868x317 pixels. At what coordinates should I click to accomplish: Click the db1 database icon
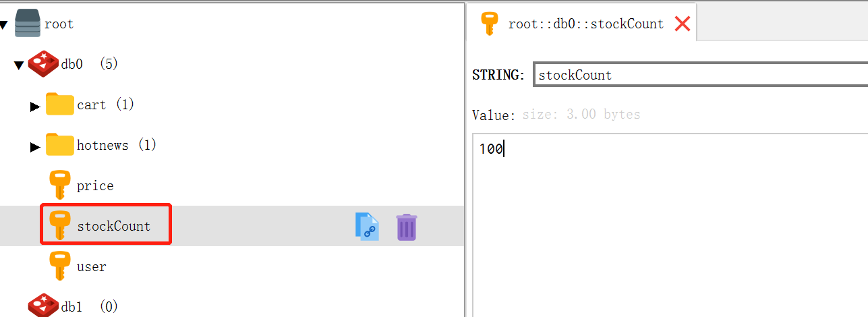coord(43,306)
